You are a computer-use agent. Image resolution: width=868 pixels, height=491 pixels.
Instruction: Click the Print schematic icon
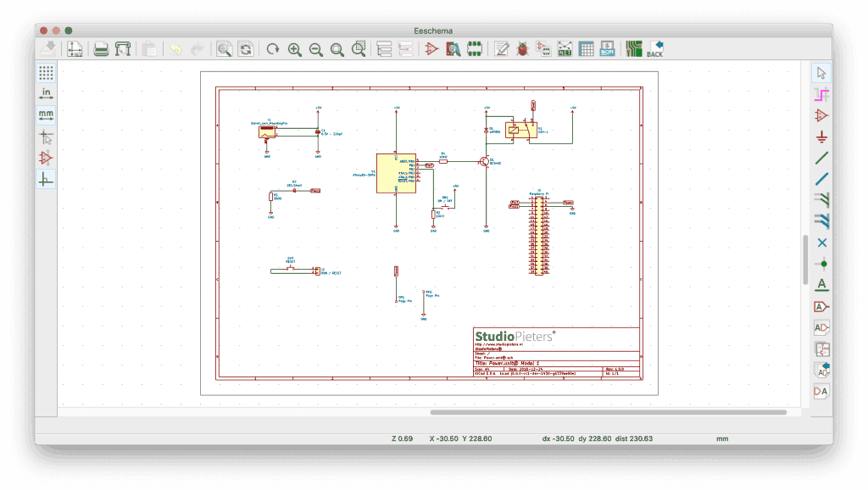click(101, 49)
